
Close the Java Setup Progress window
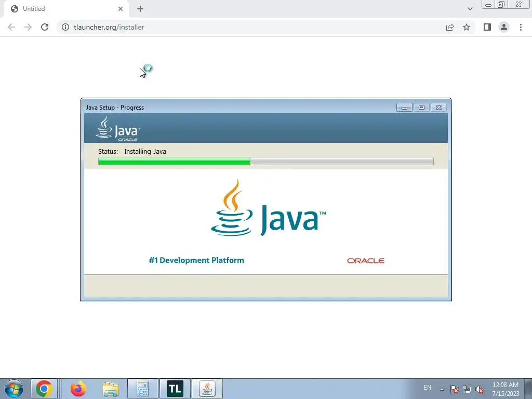click(438, 108)
